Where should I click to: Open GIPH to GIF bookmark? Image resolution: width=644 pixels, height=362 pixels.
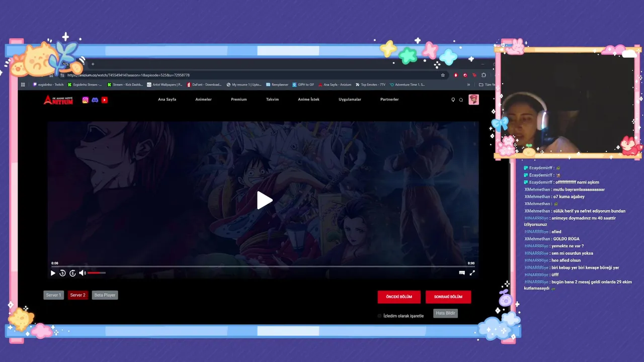point(303,84)
